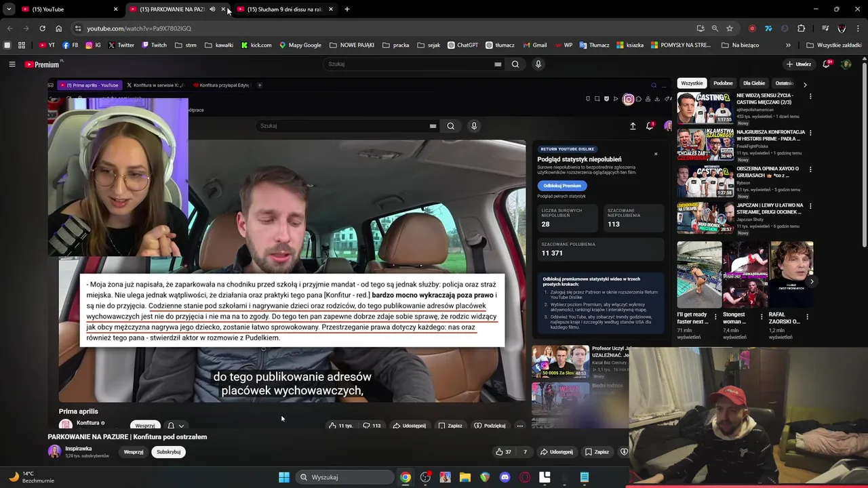This screenshot has height=488, width=868.
Task: Select the Ostatnio filter chip
Action: 785,83
